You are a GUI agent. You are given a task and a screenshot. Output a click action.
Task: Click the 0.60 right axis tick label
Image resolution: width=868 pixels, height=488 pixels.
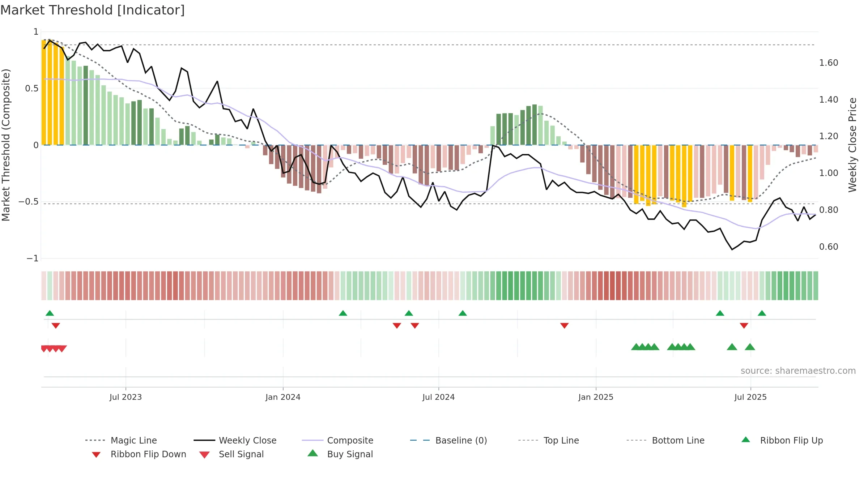(x=829, y=247)
